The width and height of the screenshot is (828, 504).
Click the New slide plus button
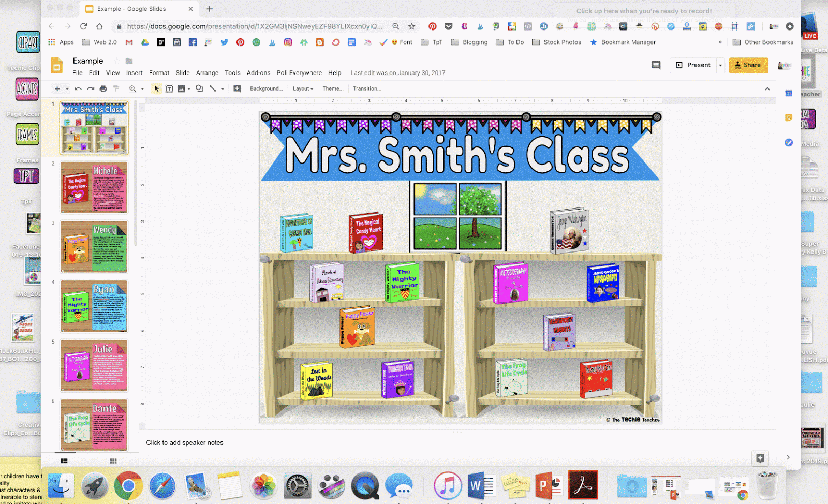coord(57,89)
